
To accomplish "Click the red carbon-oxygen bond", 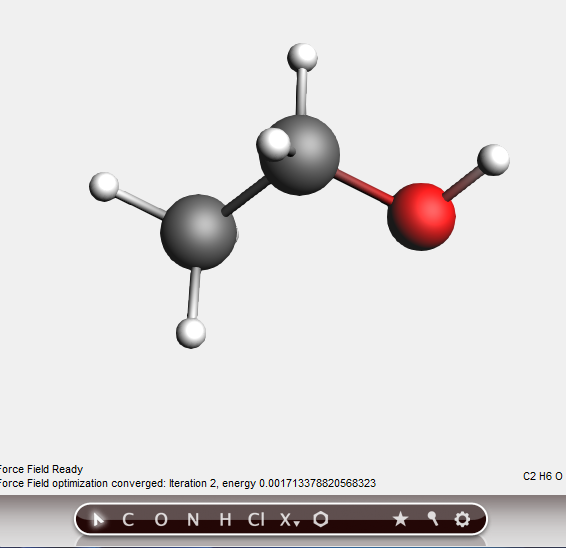I will 364,188.
